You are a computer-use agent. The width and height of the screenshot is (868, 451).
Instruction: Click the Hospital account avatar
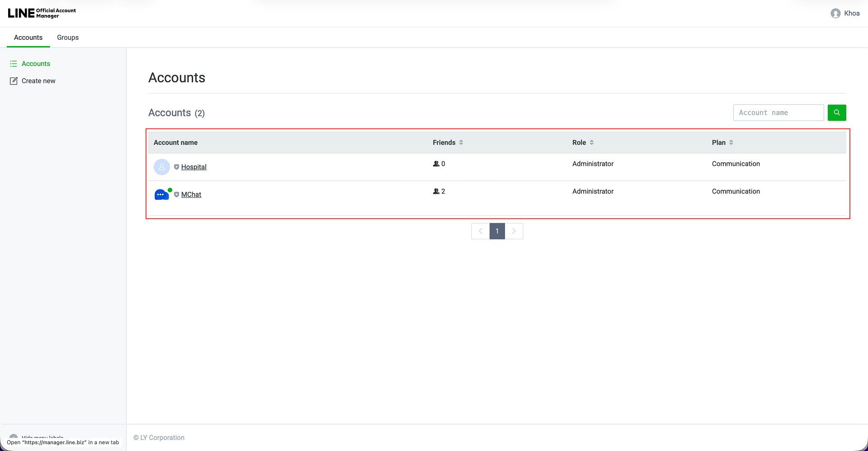[162, 167]
